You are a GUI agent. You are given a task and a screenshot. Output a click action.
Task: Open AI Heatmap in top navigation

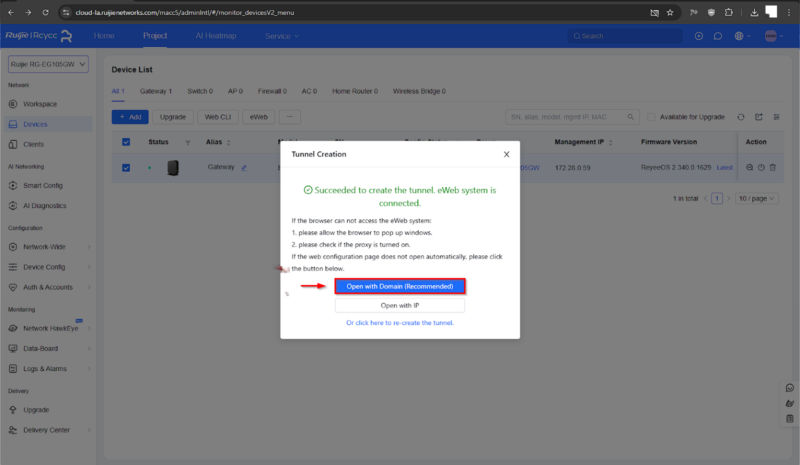[x=216, y=36]
